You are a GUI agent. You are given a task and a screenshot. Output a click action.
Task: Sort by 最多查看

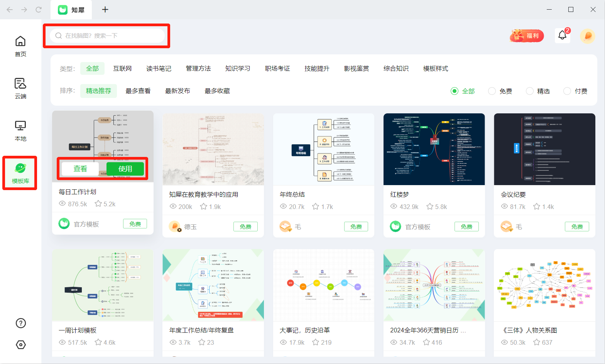tap(138, 91)
